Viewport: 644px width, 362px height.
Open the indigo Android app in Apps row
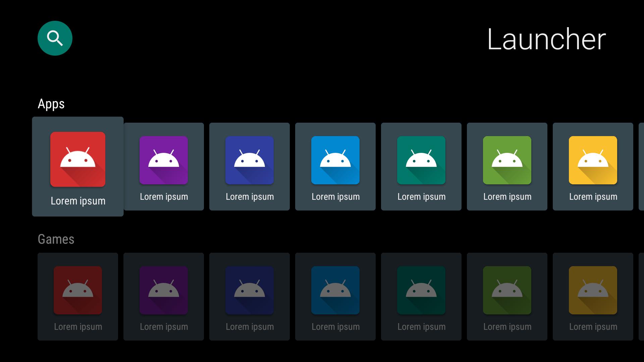click(250, 167)
